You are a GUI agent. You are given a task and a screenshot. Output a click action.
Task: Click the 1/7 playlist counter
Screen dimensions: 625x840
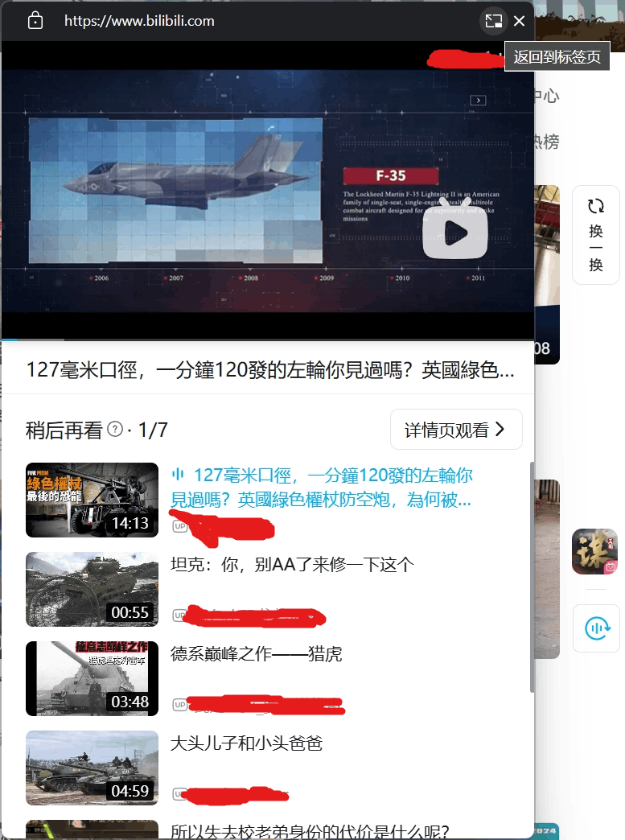[x=153, y=430]
